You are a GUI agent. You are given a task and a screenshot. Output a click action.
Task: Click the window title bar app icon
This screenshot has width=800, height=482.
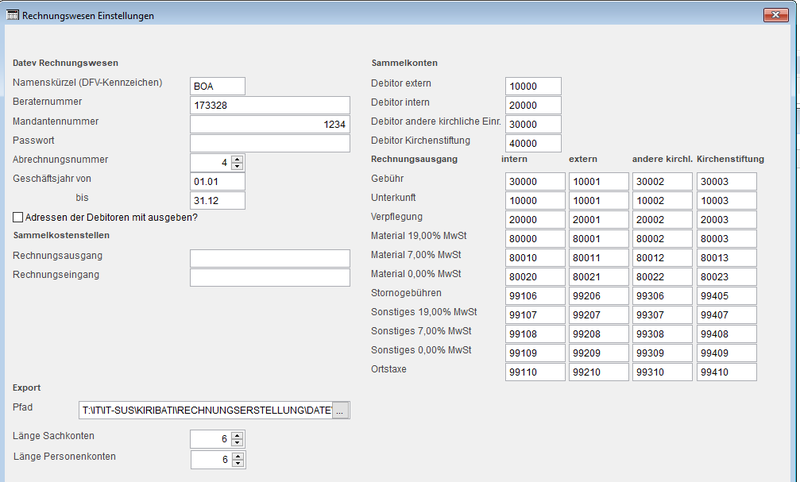pos(12,15)
